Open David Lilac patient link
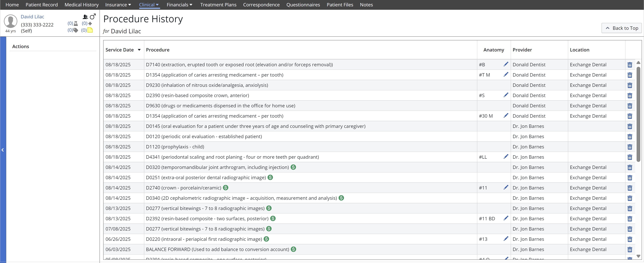This screenshot has width=644, height=263. (x=32, y=17)
